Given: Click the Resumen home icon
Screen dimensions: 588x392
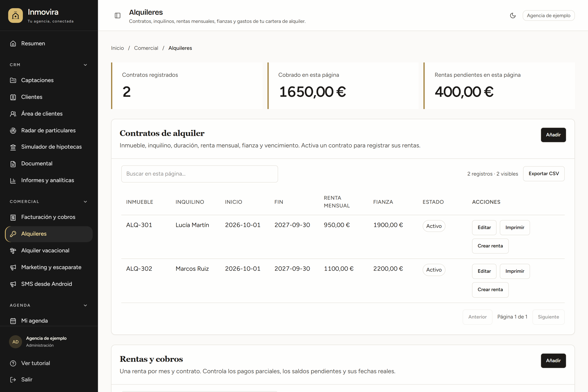Looking at the screenshot, I should click(13, 43).
